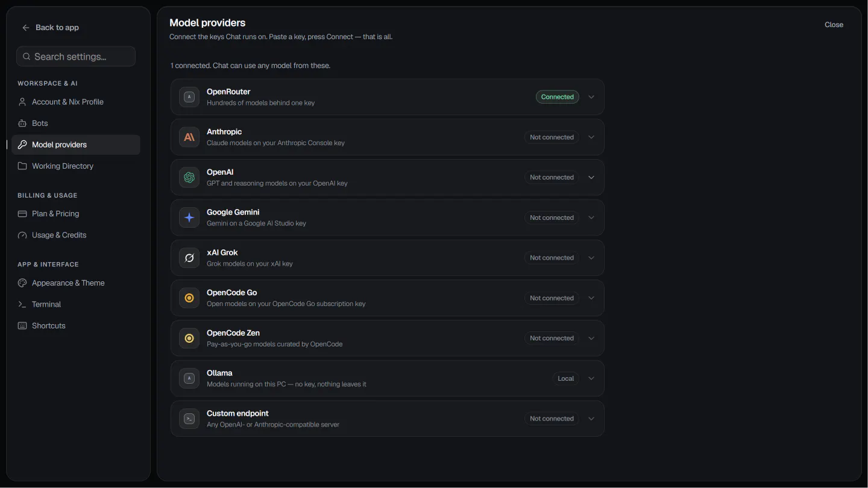This screenshot has height=488, width=868.
Task: Click OpenAI Not connected badge
Action: pyautogui.click(x=552, y=178)
